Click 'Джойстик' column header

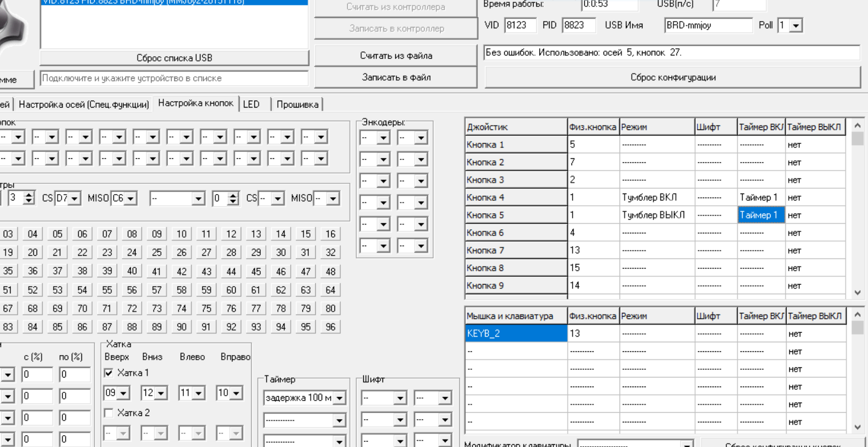516,127
